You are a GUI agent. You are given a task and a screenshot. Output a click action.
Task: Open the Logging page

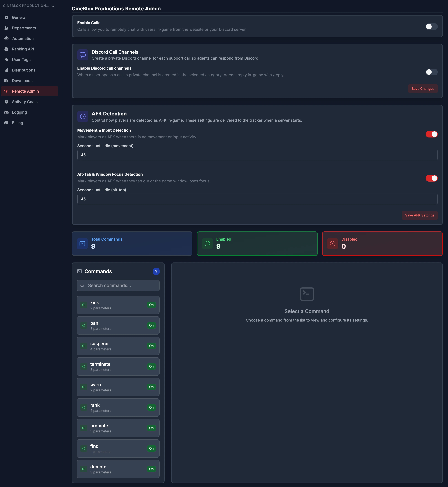(30, 112)
